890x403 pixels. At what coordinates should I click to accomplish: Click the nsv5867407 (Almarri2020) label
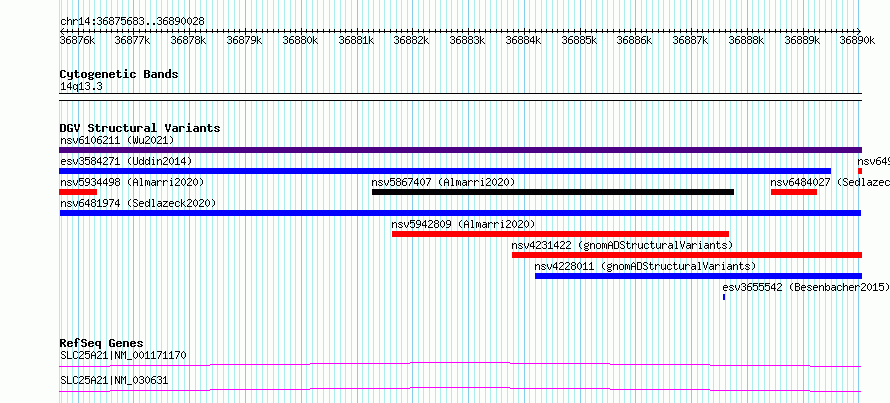tap(443, 182)
